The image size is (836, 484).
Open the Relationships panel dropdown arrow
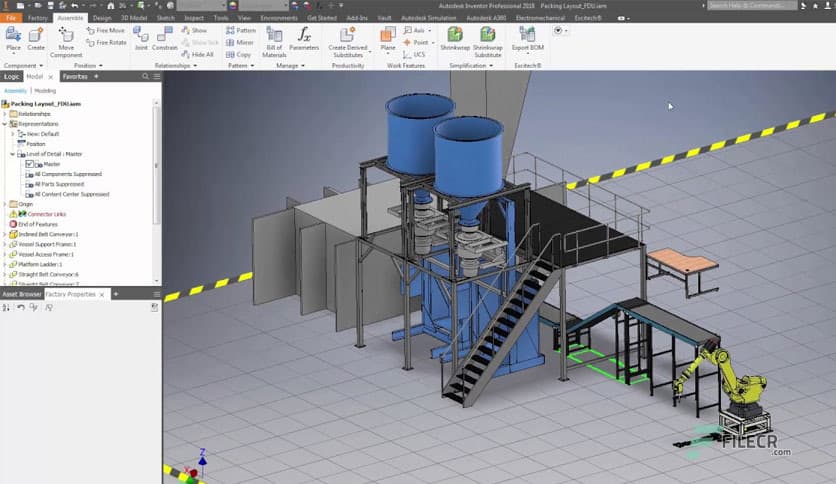195,66
